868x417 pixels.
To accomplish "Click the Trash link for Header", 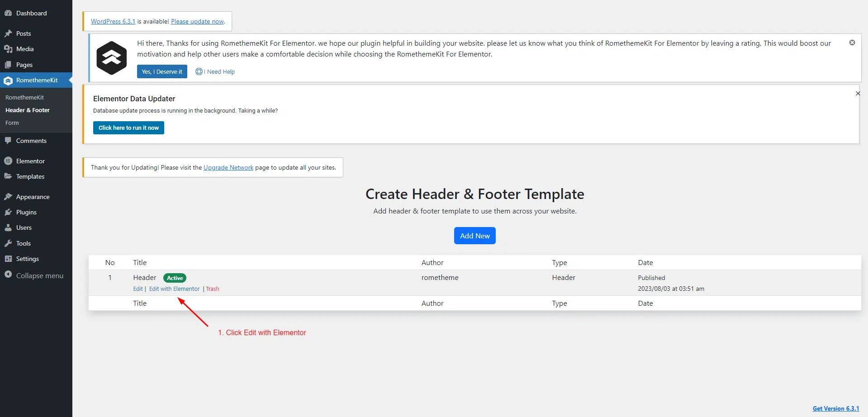I will pos(213,289).
